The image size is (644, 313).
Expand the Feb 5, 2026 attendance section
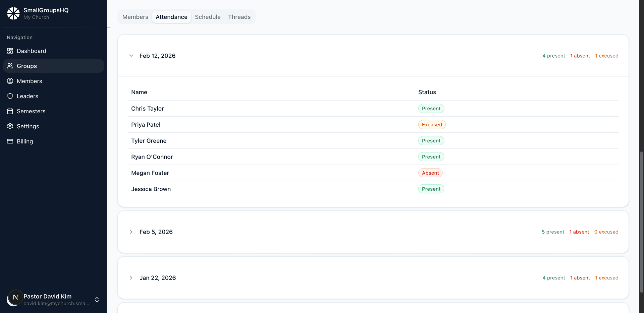click(x=131, y=232)
